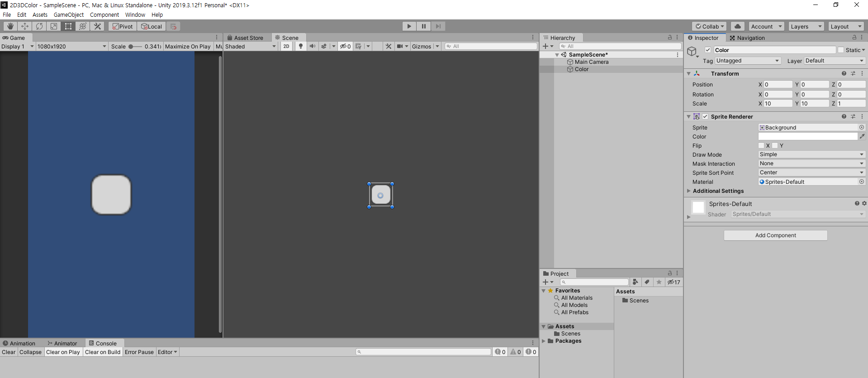This screenshot has width=868, height=378.
Task: Open Unity cloud services
Action: coord(738,26)
